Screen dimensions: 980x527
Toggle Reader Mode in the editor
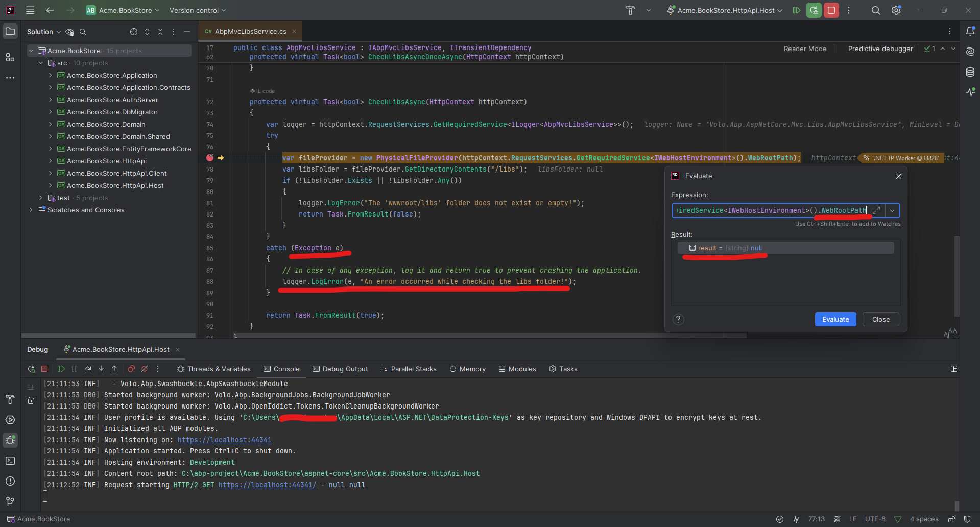coord(805,49)
